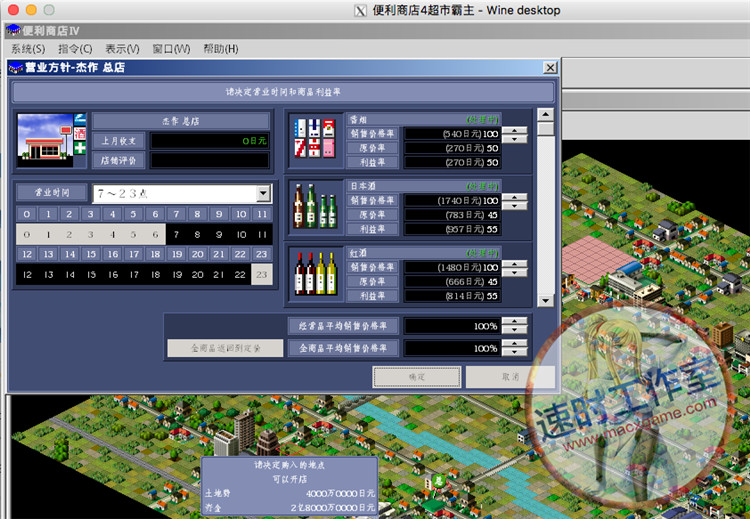Toggle the open black hour 9 cell

tap(219, 234)
